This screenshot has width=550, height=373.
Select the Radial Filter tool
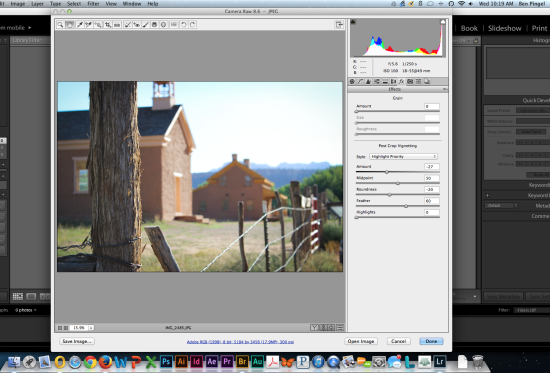click(163, 25)
